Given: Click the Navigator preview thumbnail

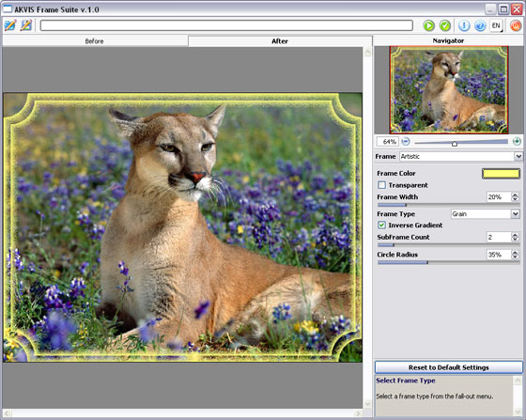Looking at the screenshot, I should click(449, 89).
